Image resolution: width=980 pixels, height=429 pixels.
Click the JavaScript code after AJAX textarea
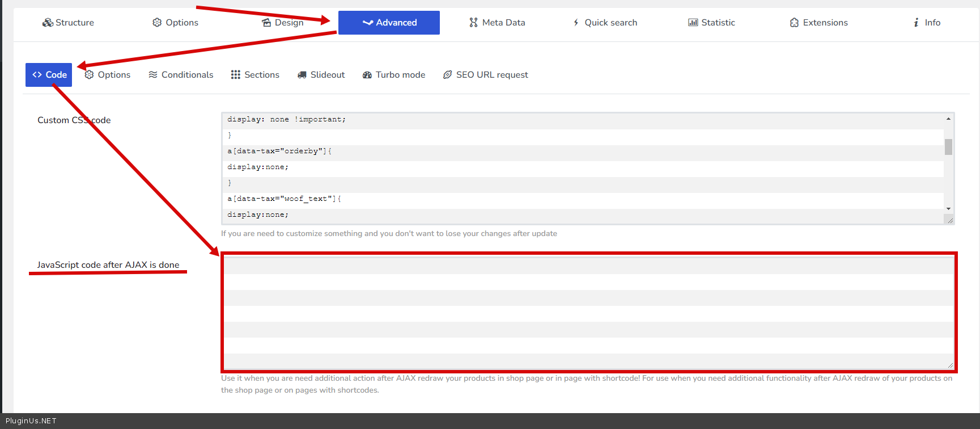[588, 312]
